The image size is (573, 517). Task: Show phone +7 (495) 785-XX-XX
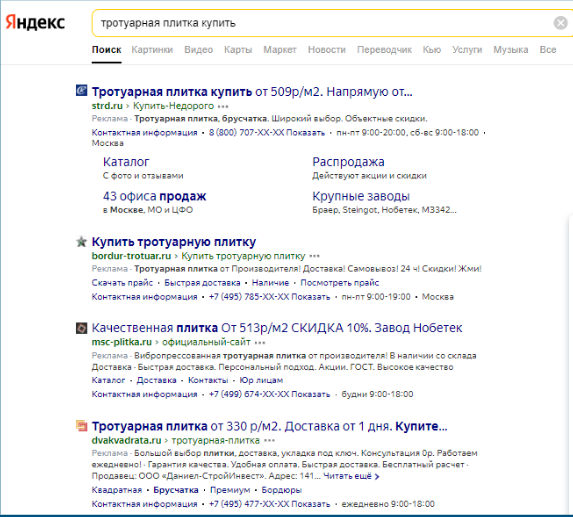pyautogui.click(x=269, y=297)
